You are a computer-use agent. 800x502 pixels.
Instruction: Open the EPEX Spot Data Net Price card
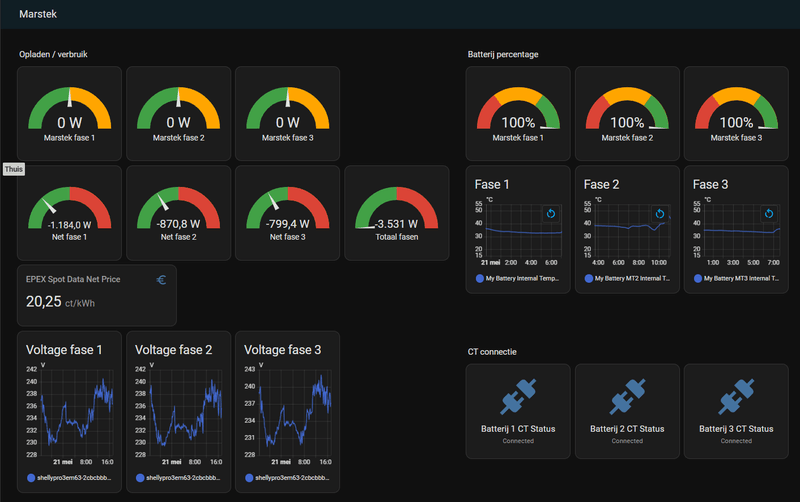[97, 295]
